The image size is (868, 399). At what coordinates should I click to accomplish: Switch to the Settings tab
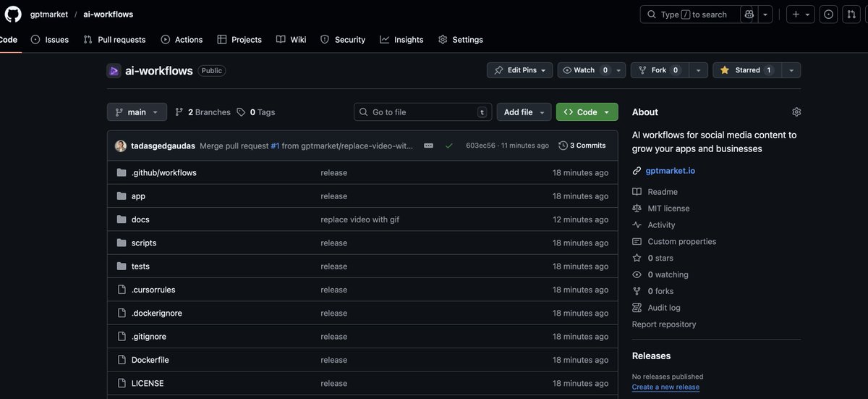[x=461, y=40]
